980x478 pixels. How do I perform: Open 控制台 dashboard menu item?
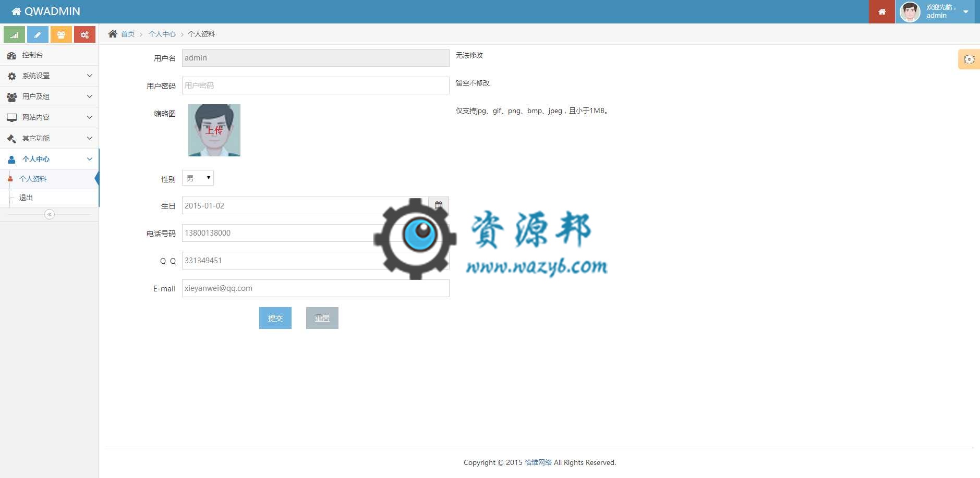click(x=50, y=55)
